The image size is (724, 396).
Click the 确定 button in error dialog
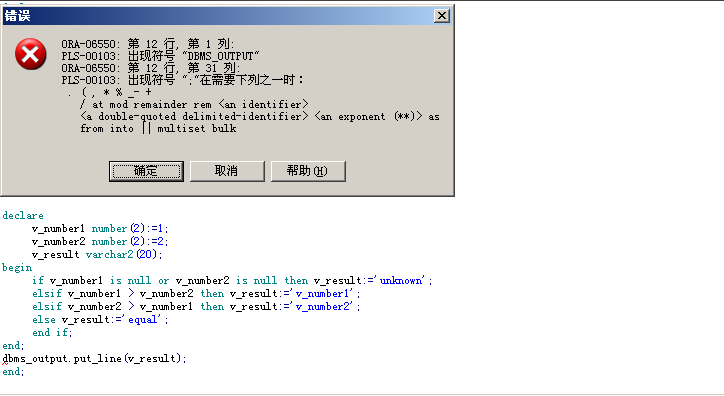146,171
